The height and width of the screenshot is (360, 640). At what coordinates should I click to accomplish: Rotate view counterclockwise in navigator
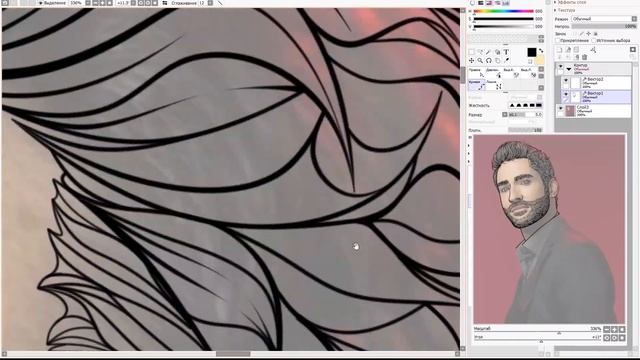tap(607, 338)
